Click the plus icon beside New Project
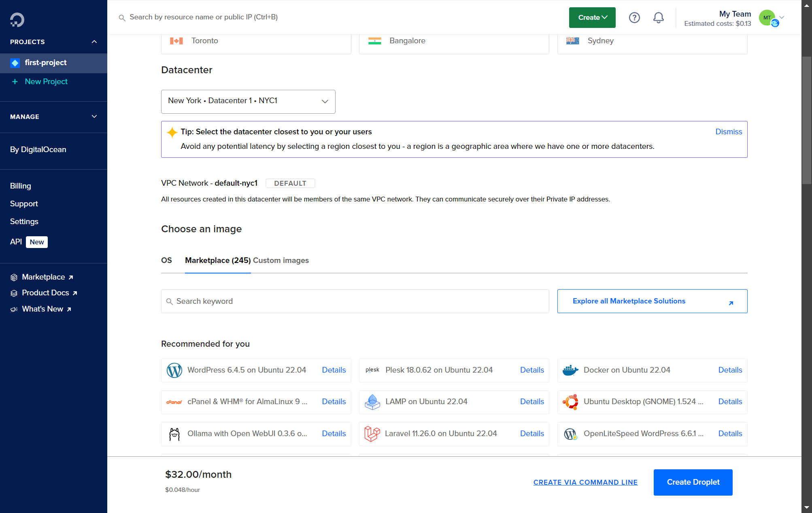 [x=15, y=82]
